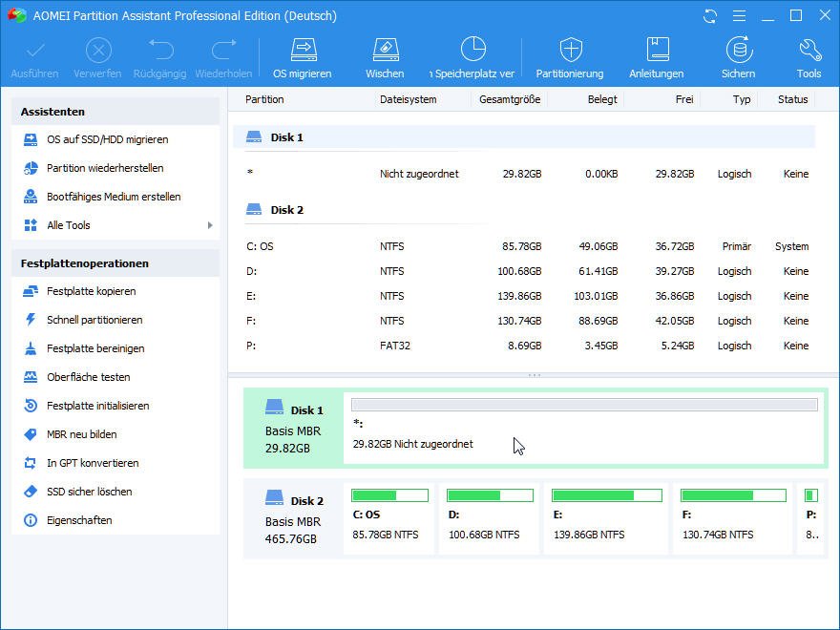The width and height of the screenshot is (840, 630).
Task: Open the Wischen disk wipe tool
Action: tap(385, 51)
